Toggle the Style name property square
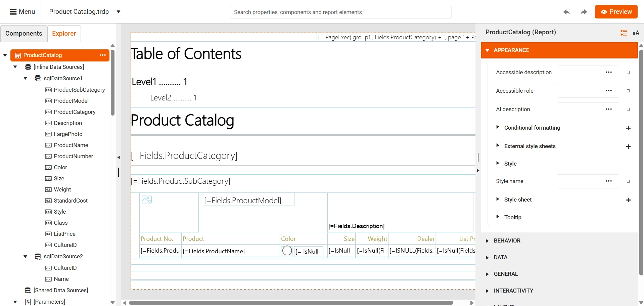This screenshot has height=306, width=644. coord(628,181)
